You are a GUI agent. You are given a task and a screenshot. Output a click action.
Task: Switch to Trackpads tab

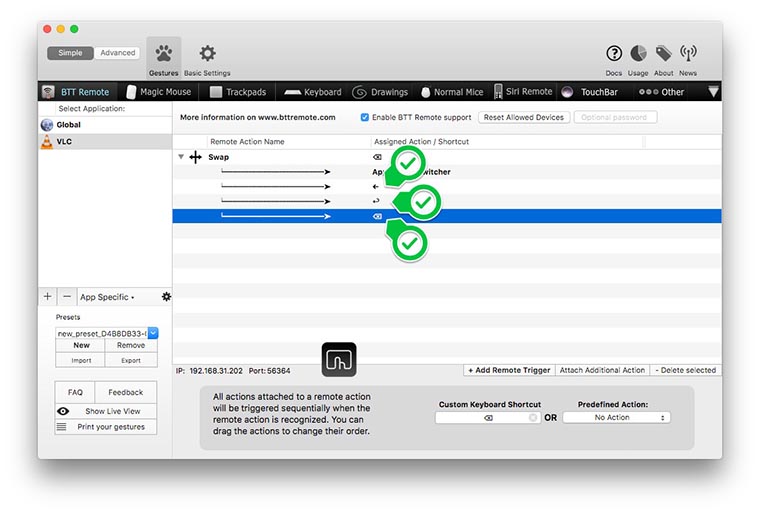[x=238, y=92]
